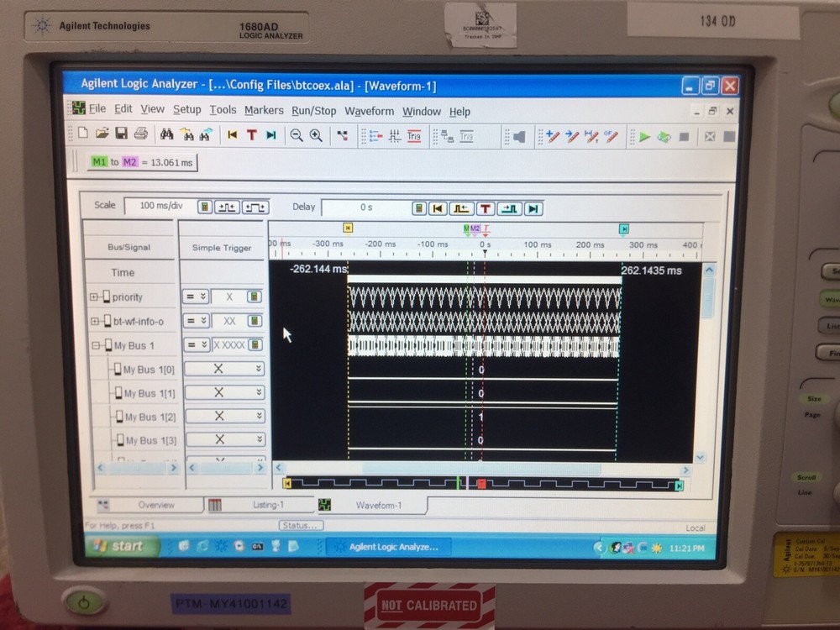Open the bt-wf-info-o trigger operator dropdown
The width and height of the screenshot is (840, 630).
point(196,320)
